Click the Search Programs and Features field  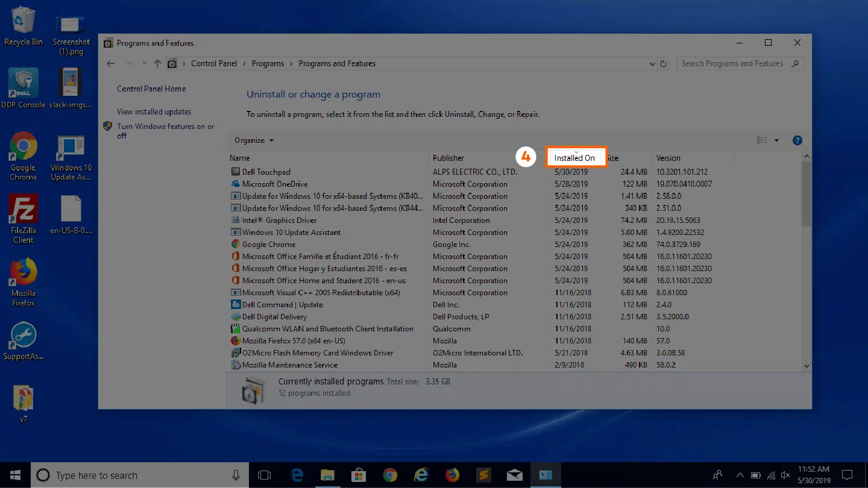(x=740, y=63)
